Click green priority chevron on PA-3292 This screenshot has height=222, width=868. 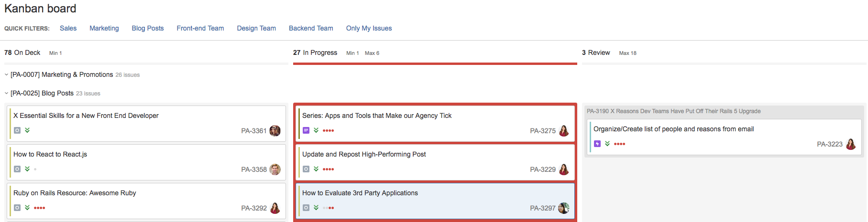click(27, 208)
